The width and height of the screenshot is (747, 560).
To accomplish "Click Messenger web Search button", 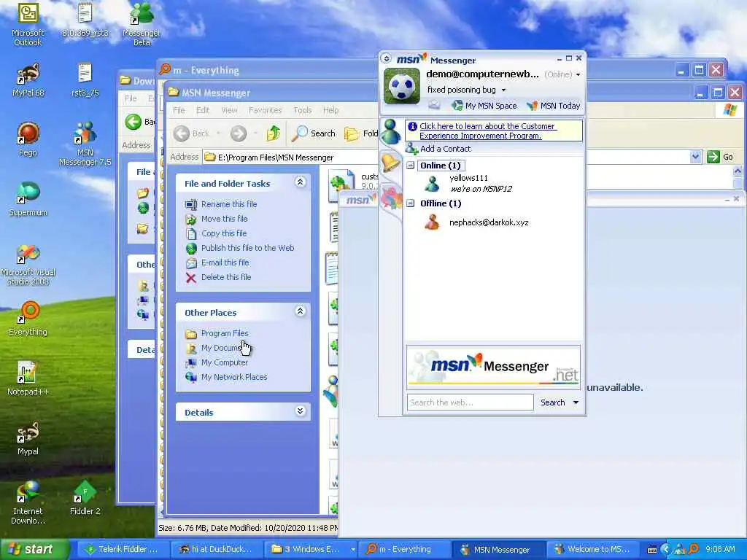I will (x=553, y=402).
